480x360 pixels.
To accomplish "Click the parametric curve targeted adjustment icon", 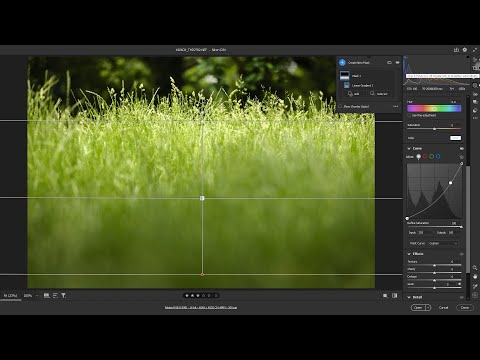I will pyautogui.click(x=462, y=157).
